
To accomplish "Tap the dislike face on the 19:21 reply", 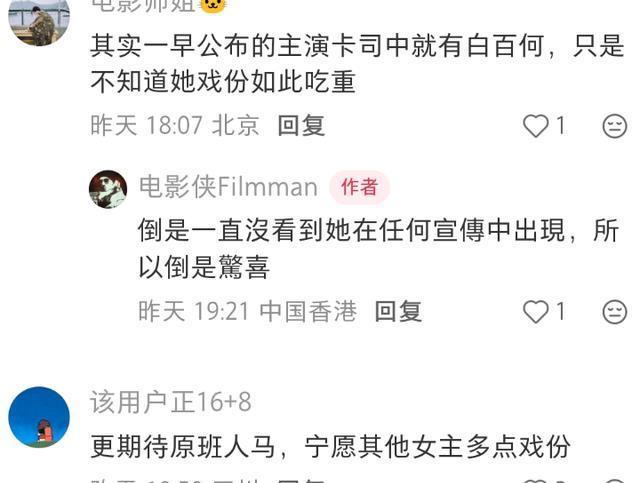I will (615, 312).
